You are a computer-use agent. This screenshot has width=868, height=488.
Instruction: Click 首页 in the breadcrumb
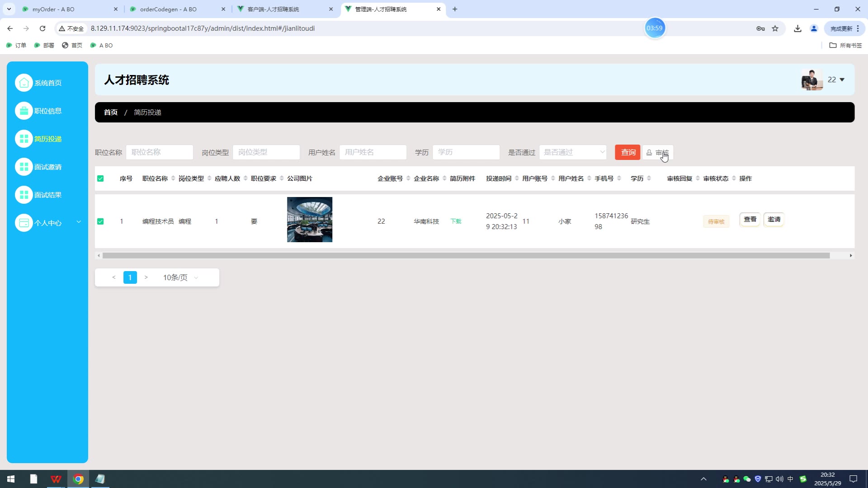pos(111,112)
